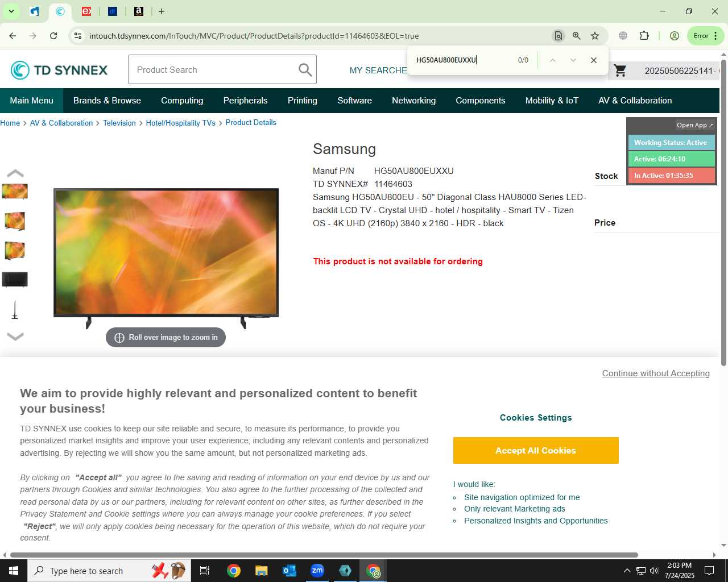Click the product search magnifier icon

pos(305,69)
